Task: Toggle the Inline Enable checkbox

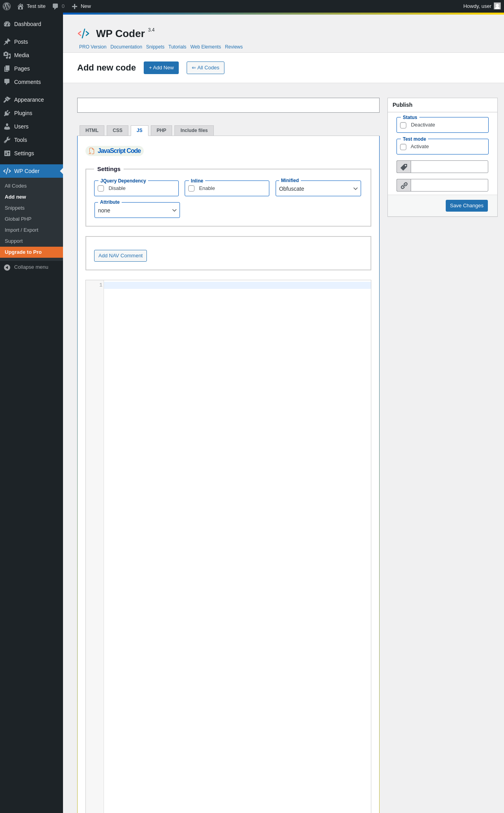Action: coord(191,188)
